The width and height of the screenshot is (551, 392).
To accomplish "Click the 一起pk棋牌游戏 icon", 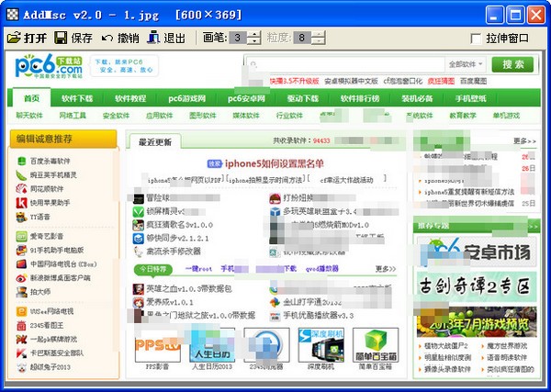I will (x=21, y=340).
